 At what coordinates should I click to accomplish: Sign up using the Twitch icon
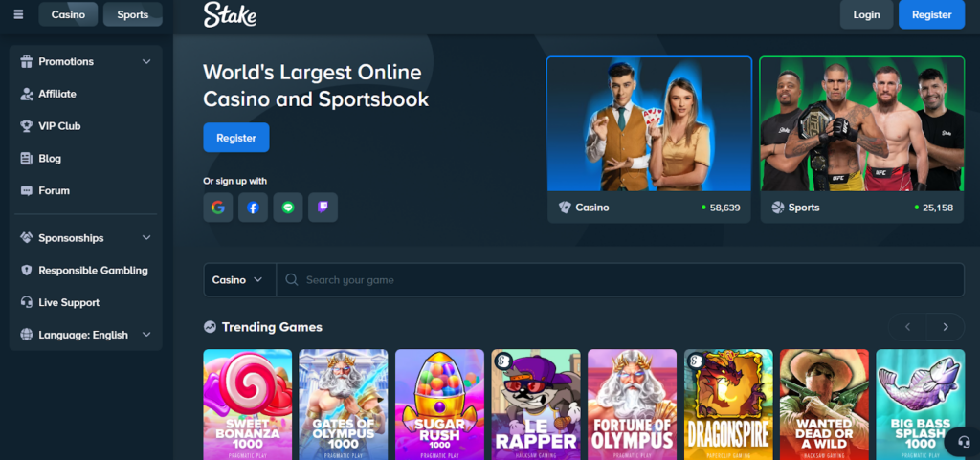coord(323,208)
